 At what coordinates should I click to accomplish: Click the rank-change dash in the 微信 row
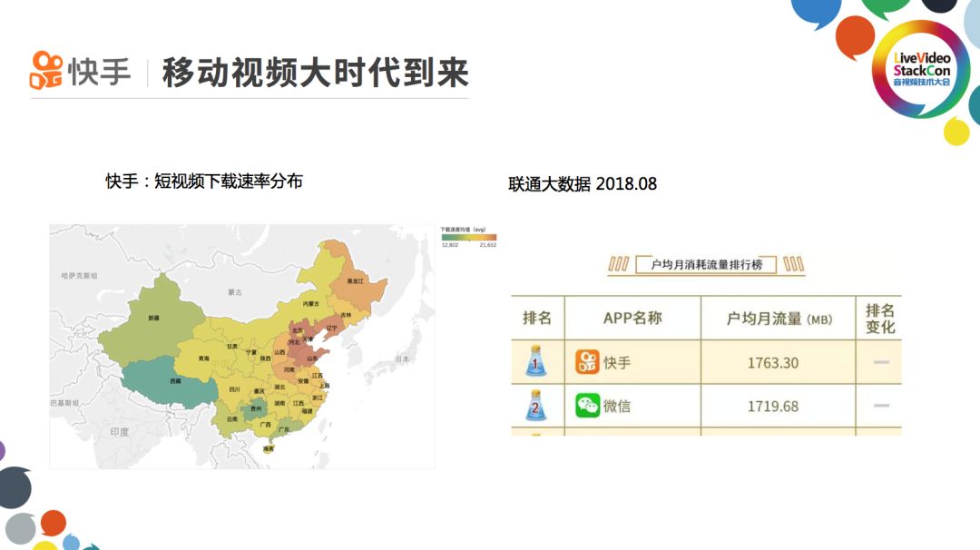881,406
